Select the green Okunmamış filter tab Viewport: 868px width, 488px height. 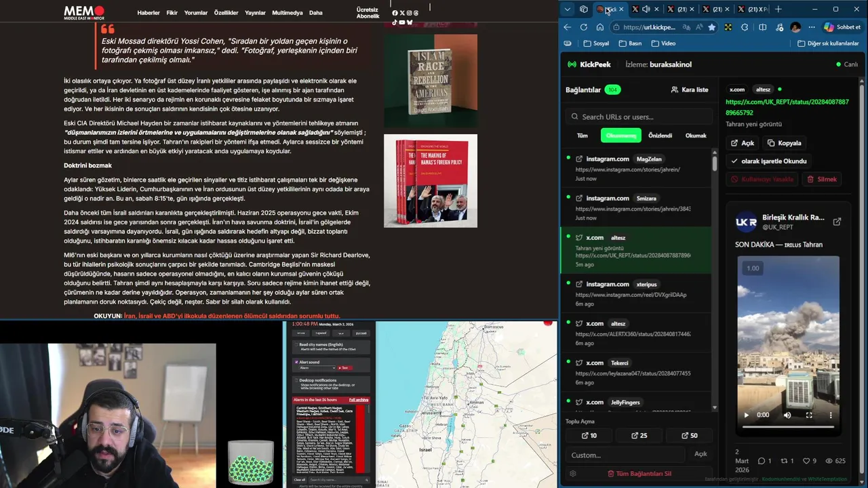[x=621, y=136]
